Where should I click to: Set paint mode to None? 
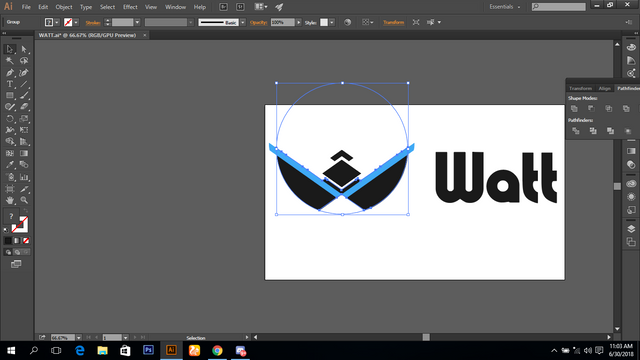click(x=26, y=241)
